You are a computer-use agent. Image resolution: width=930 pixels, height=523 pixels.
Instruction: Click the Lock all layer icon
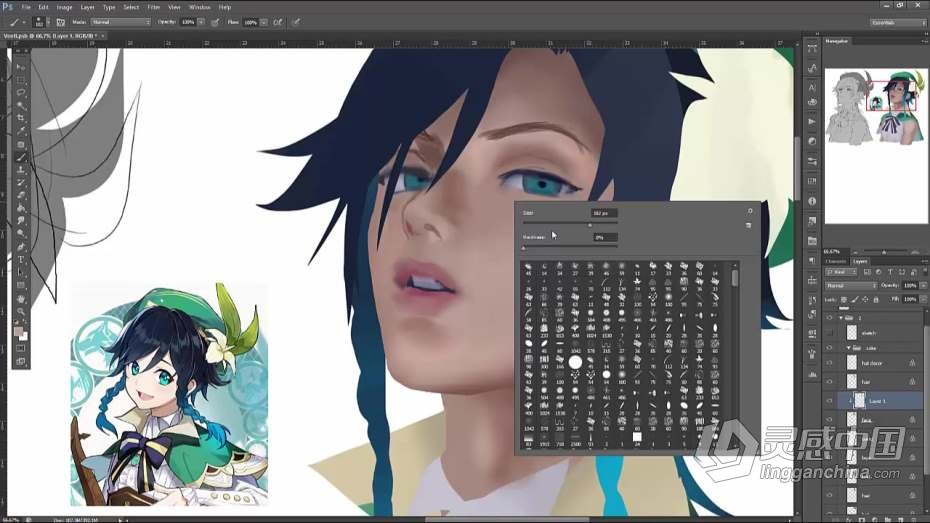click(876, 299)
